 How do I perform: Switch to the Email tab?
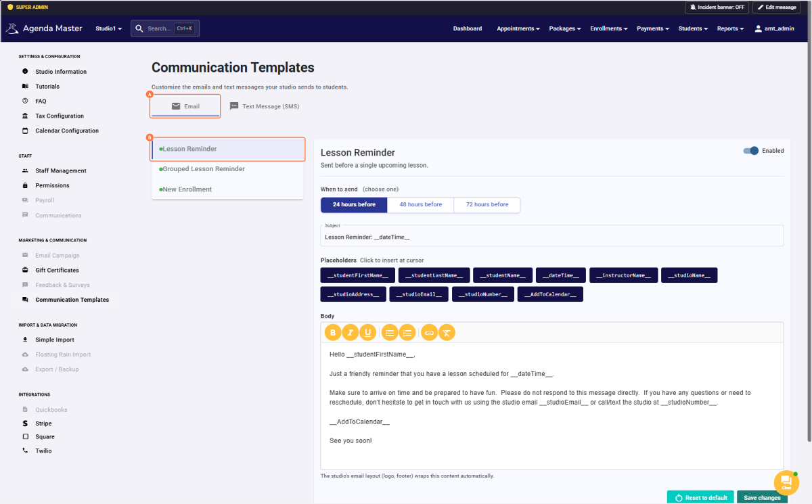[185, 106]
